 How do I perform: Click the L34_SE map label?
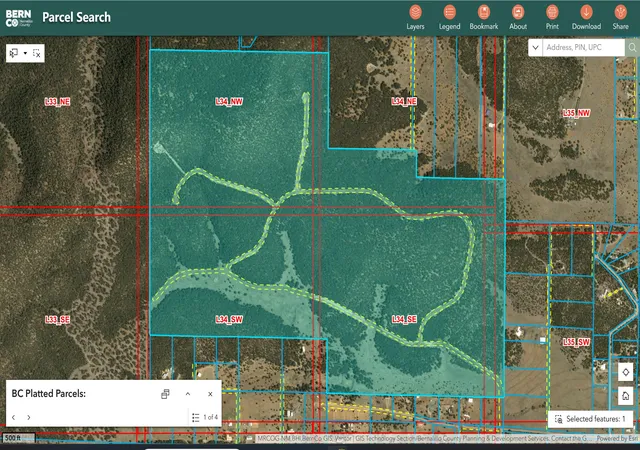point(404,319)
